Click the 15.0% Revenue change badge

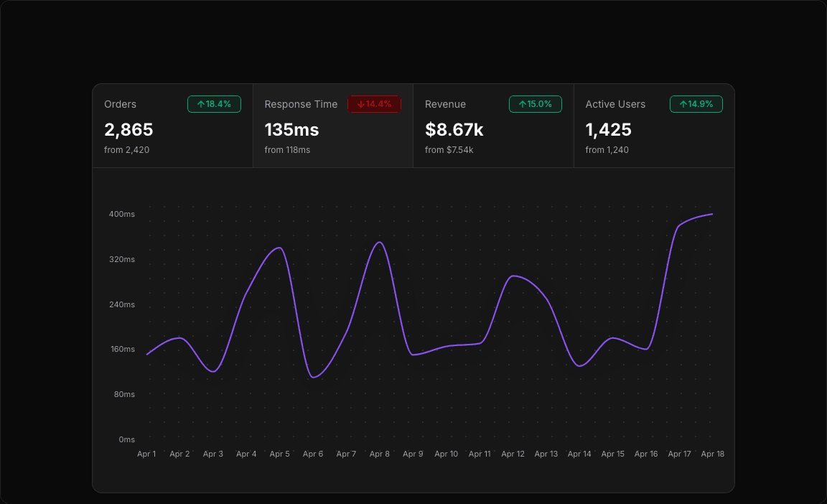535,104
